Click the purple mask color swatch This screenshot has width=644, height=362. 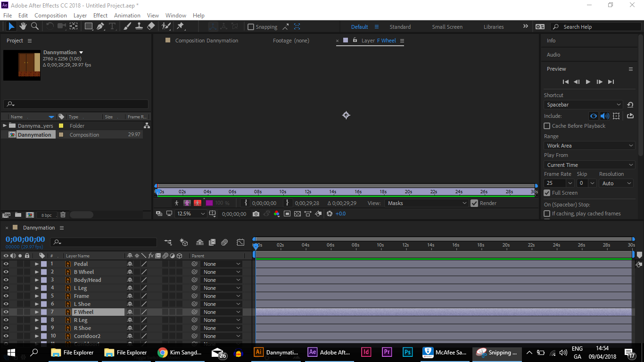[209, 203]
